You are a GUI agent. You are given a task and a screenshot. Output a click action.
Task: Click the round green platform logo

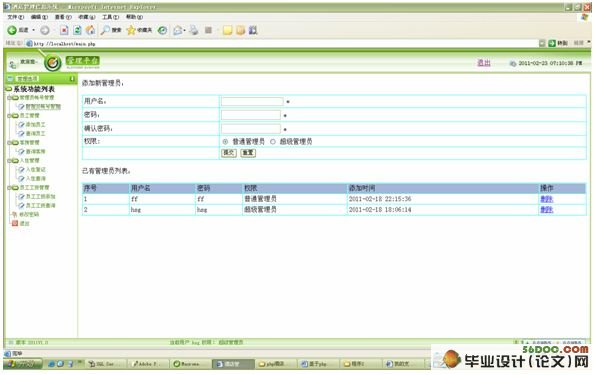click(x=53, y=63)
